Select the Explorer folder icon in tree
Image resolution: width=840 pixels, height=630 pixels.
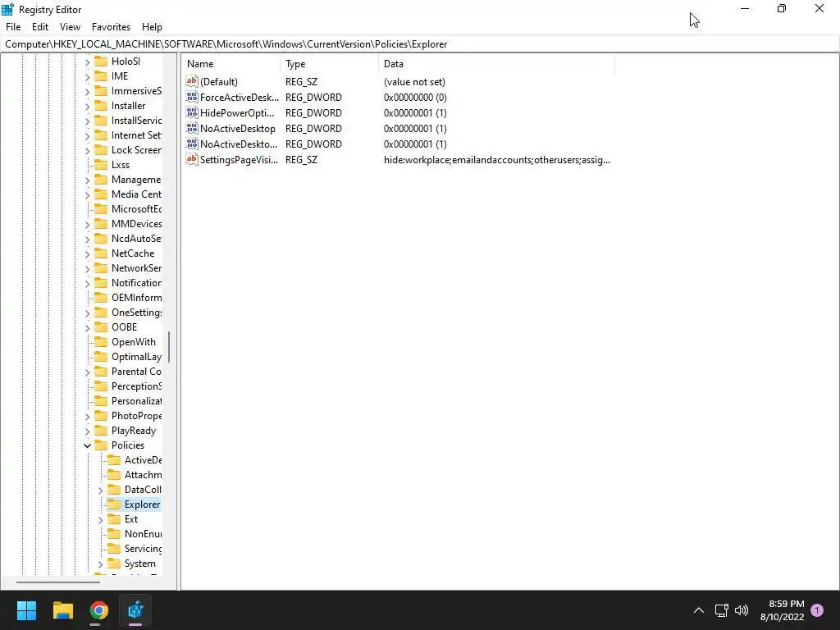(114, 504)
